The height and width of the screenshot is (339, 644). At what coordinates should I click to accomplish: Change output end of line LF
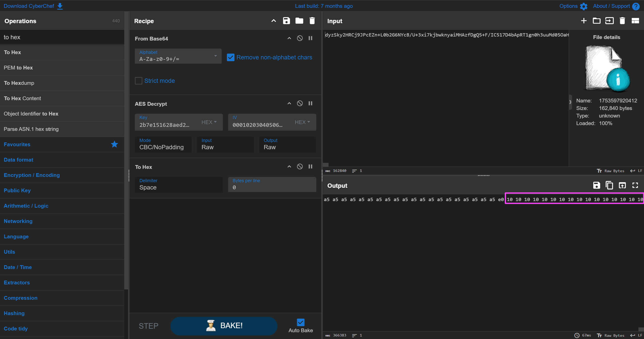pos(636,335)
